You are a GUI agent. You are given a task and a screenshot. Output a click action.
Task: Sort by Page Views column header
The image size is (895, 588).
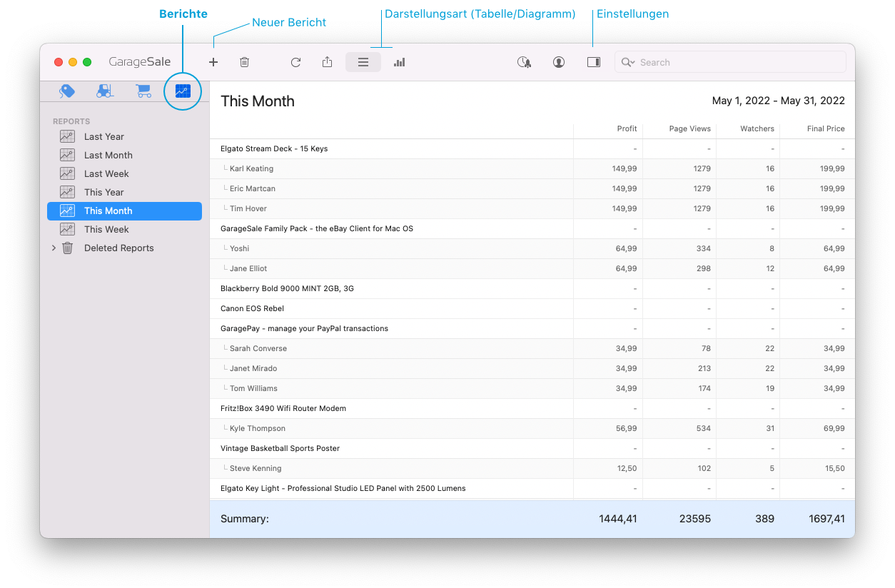click(x=689, y=128)
